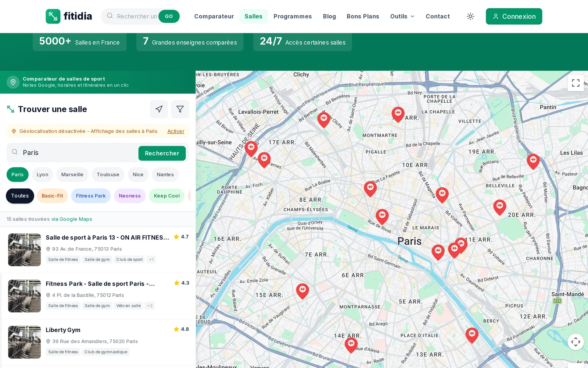
Task: Open Fitness Park Paris listing title
Action: click(100, 284)
